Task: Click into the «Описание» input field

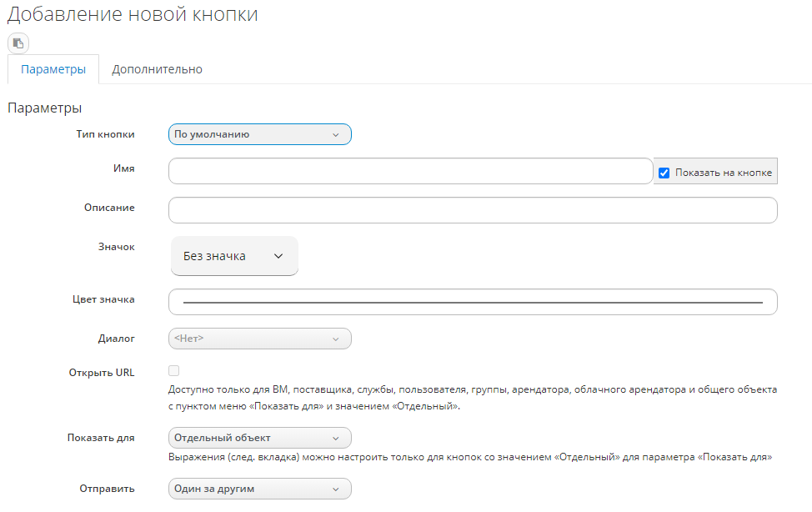Action: tap(472, 210)
